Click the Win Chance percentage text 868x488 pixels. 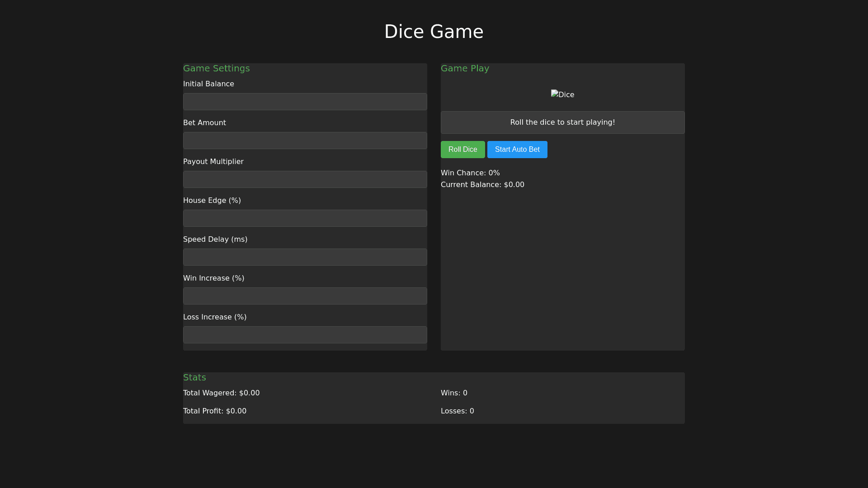pos(470,173)
